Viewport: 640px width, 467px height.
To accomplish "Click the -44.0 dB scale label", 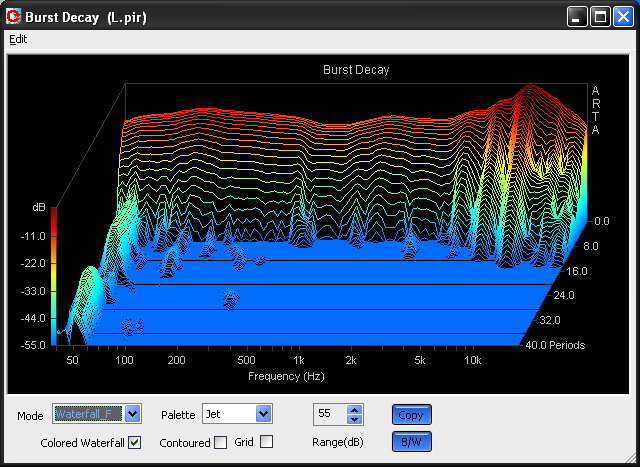I will (33, 318).
